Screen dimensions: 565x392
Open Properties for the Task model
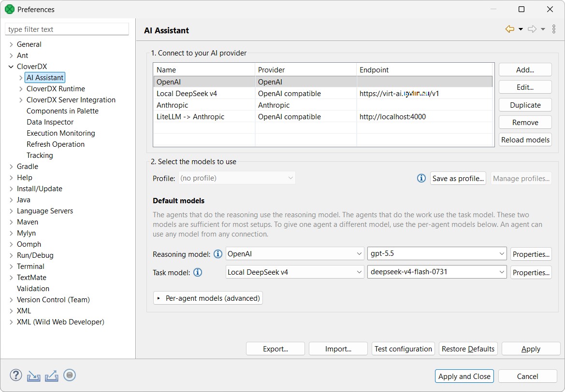pyautogui.click(x=531, y=272)
